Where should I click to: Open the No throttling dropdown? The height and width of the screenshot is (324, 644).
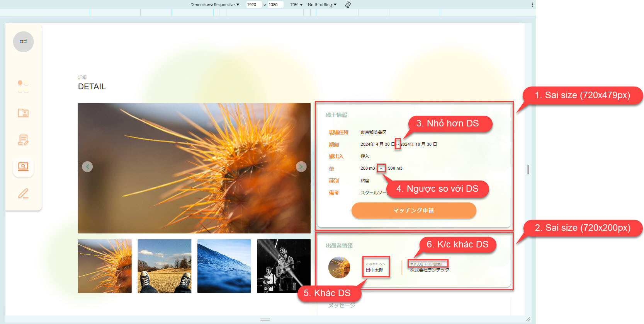click(x=322, y=5)
